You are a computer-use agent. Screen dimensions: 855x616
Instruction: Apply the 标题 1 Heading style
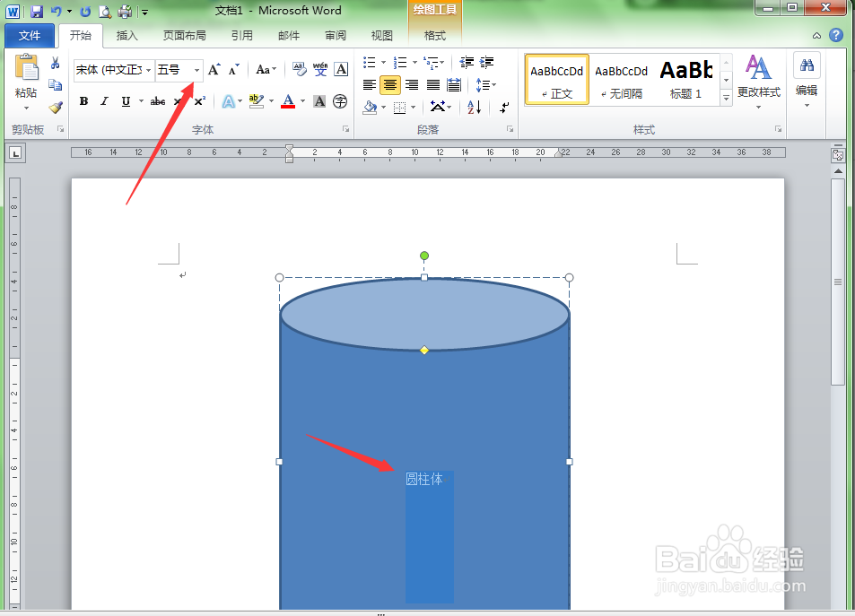[686, 80]
